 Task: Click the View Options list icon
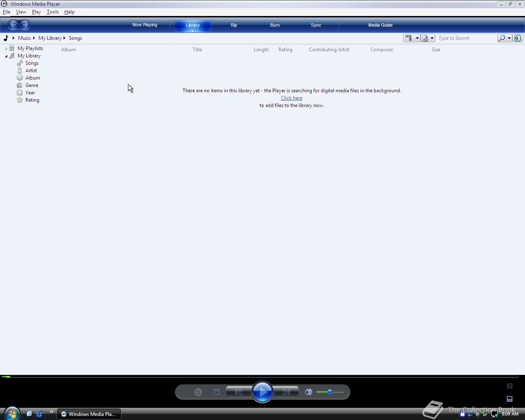pyautogui.click(x=409, y=38)
